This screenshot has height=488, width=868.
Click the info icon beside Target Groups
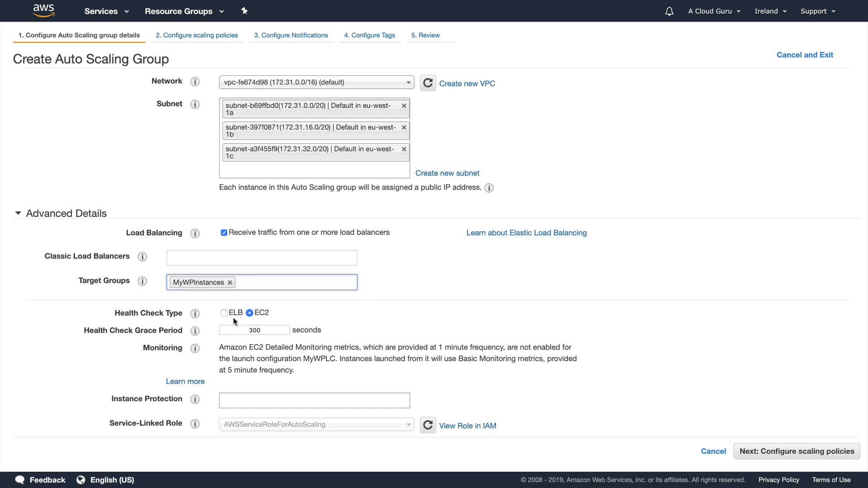tap(142, 281)
